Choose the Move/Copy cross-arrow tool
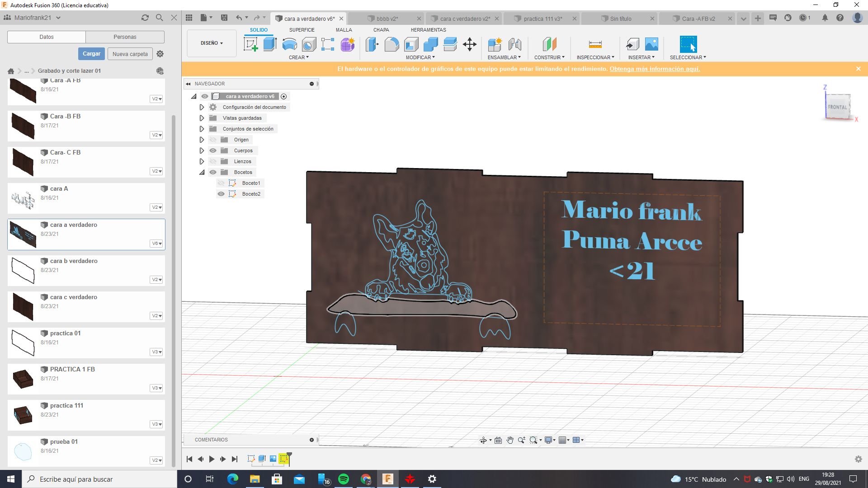The width and height of the screenshot is (868, 488). 470,44
